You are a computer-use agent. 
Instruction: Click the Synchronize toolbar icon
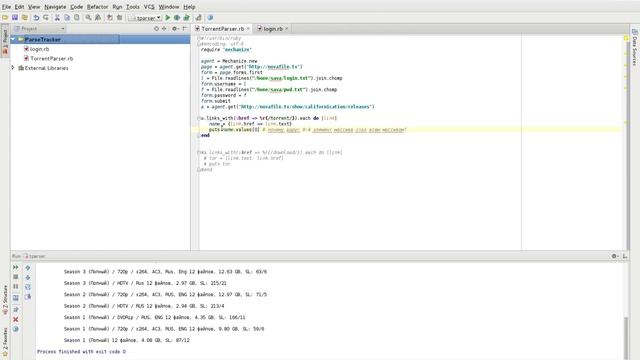25,18
